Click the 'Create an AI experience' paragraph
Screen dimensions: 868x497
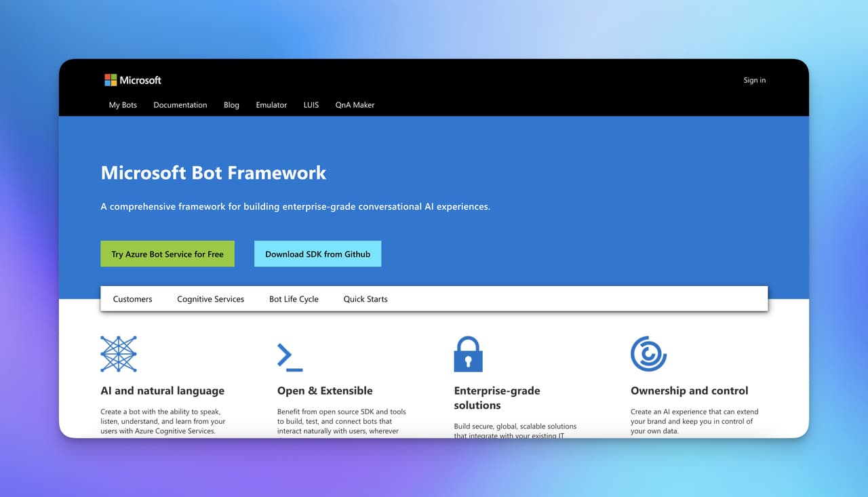pos(694,421)
